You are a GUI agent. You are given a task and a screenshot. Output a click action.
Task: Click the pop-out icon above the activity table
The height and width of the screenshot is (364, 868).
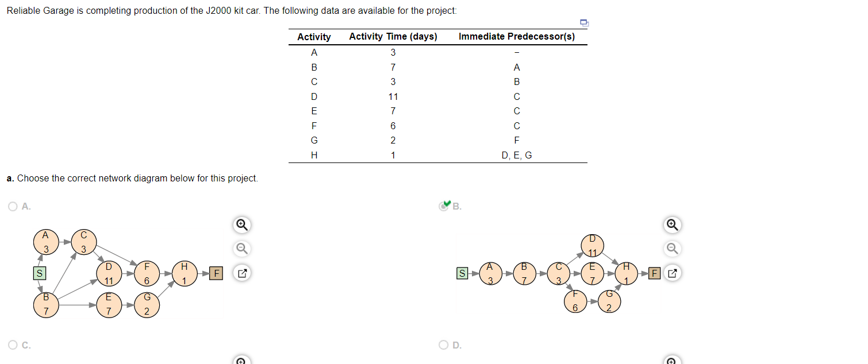(584, 23)
